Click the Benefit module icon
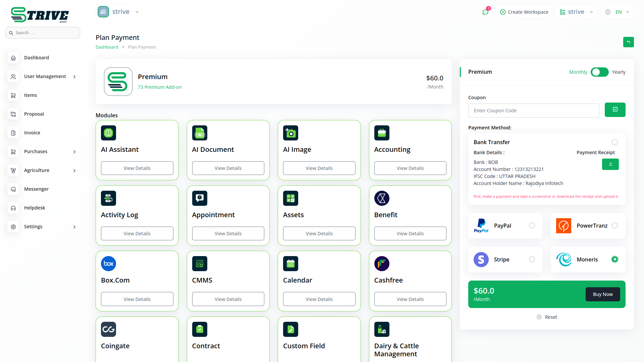The height and width of the screenshot is (362, 644). click(382, 198)
